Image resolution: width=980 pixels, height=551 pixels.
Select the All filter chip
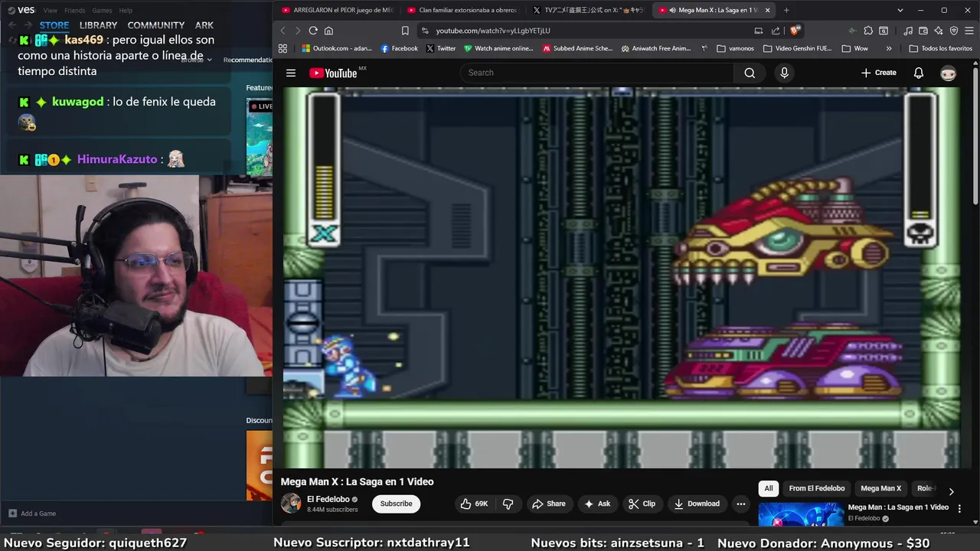[769, 488]
